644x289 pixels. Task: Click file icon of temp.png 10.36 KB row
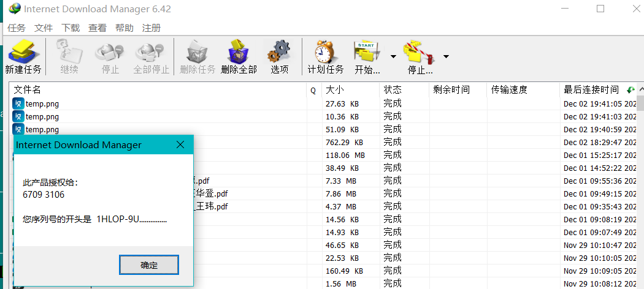18,116
